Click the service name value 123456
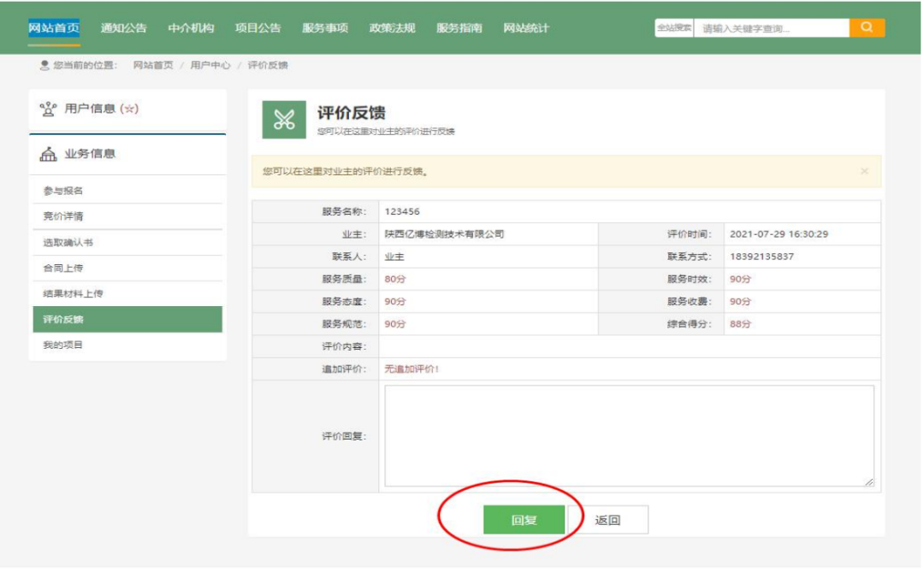The image size is (924, 572). (402, 211)
